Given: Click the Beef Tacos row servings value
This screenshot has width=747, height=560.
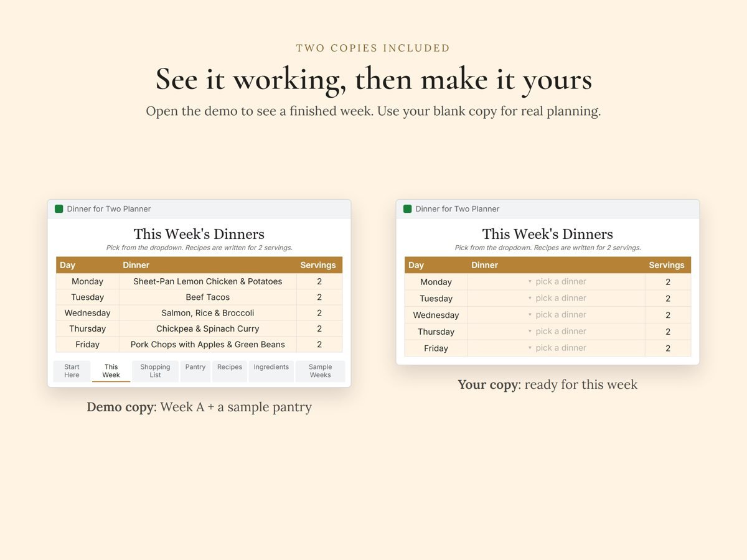Looking at the screenshot, I should (x=319, y=297).
